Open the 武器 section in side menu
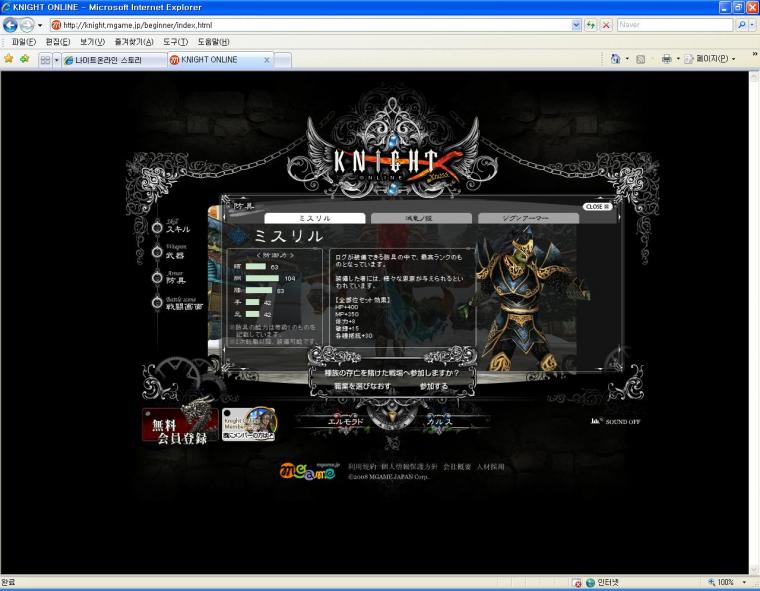Image resolution: width=760 pixels, height=591 pixels. click(175, 255)
